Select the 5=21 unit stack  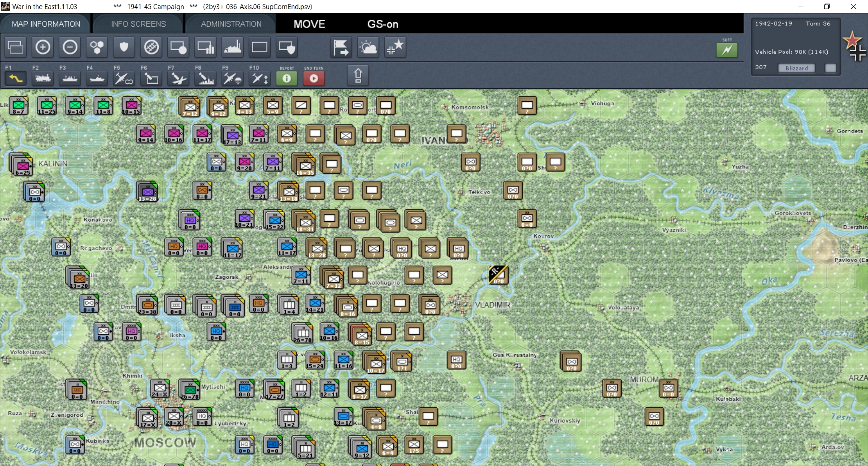[304, 447]
